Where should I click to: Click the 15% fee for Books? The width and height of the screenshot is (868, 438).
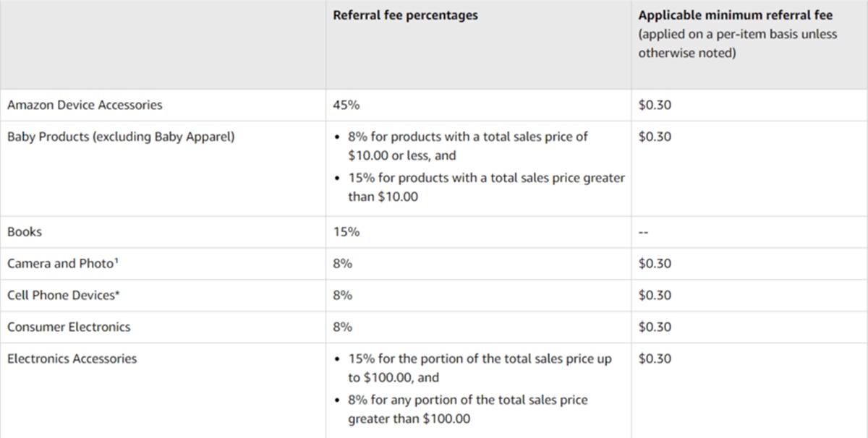pyautogui.click(x=346, y=232)
